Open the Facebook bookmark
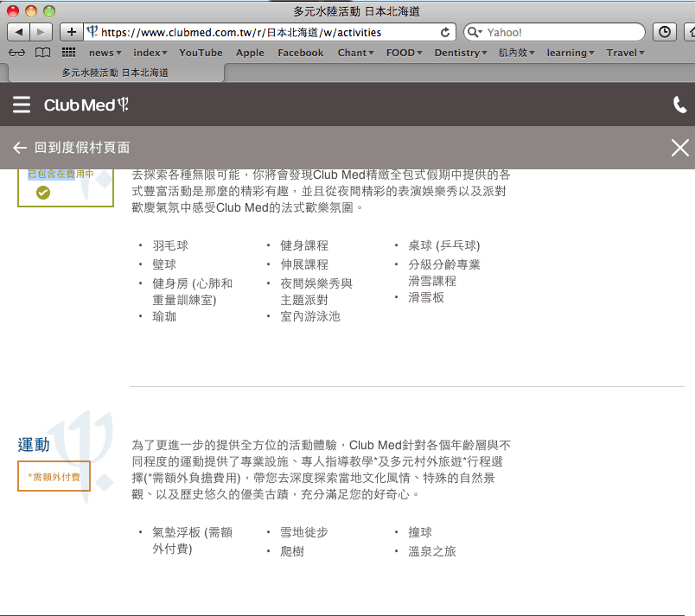The width and height of the screenshot is (695, 616). (301, 53)
